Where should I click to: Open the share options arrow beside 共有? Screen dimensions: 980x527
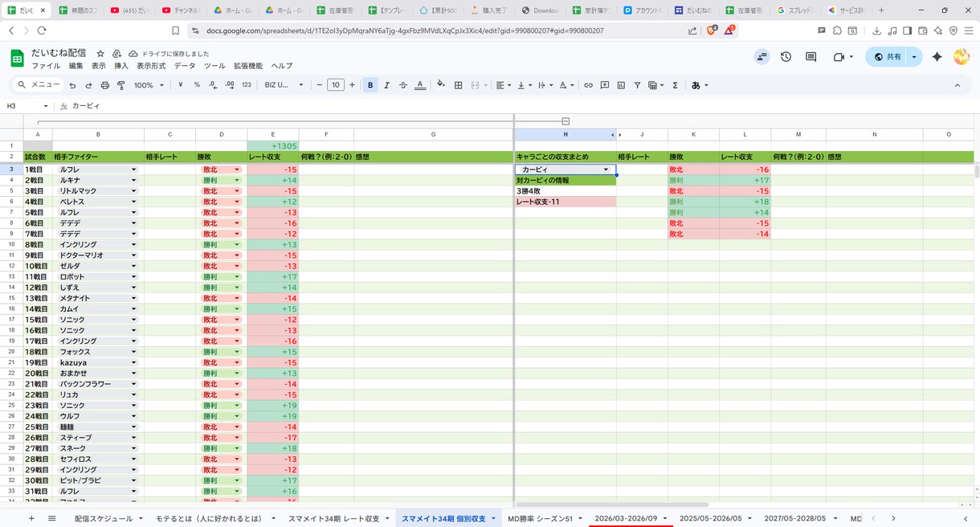(914, 57)
